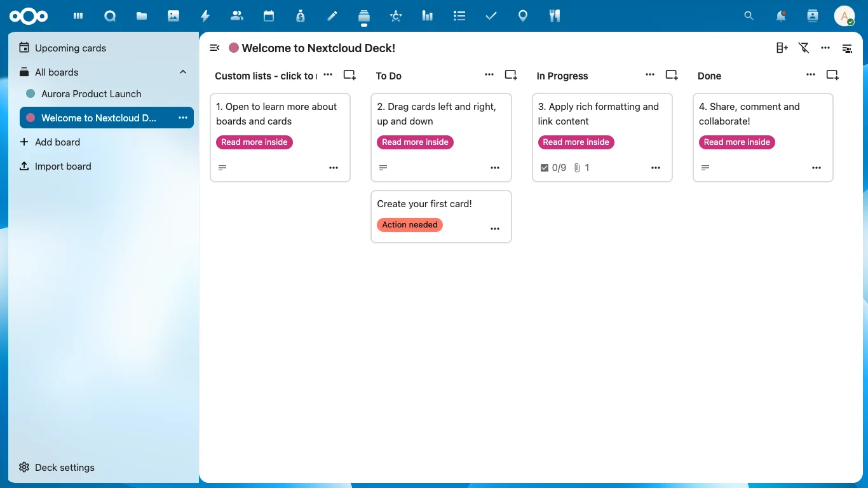The height and width of the screenshot is (488, 868).
Task: Open the user avatar menu
Action: point(844,16)
